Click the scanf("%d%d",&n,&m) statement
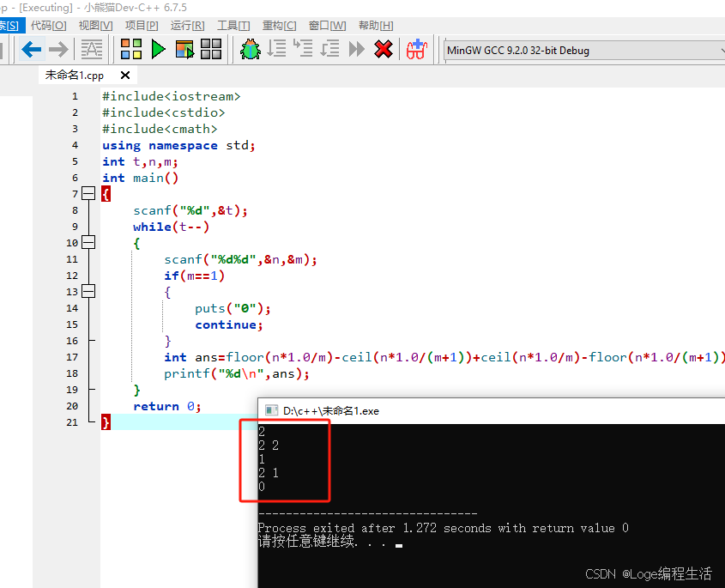 tap(240, 259)
